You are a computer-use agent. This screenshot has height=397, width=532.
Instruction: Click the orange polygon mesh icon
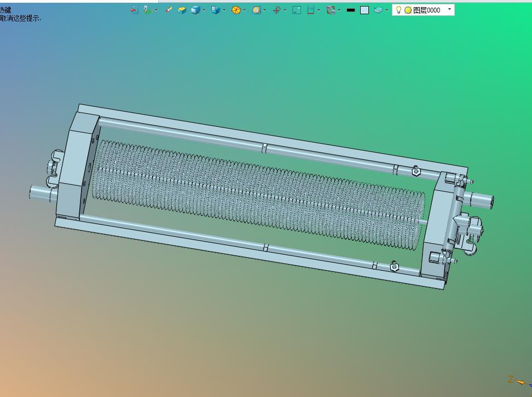236,10
